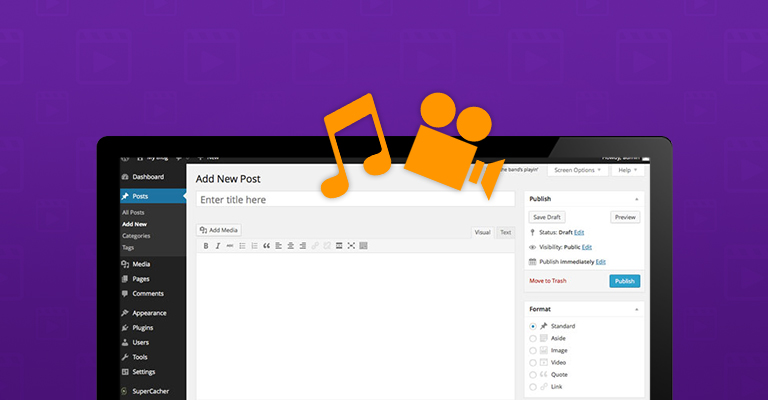This screenshot has height=400, width=768.
Task: Select the Aside post format
Action: coord(533,338)
